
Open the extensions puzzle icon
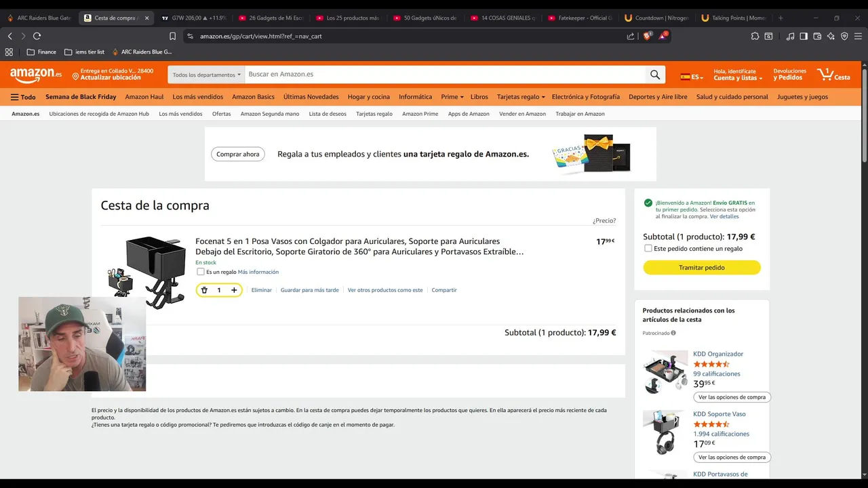(x=755, y=36)
